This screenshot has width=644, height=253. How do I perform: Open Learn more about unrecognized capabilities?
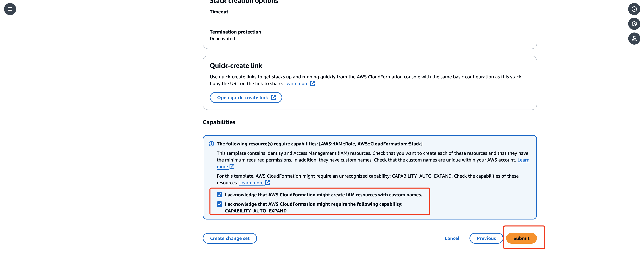251,183
